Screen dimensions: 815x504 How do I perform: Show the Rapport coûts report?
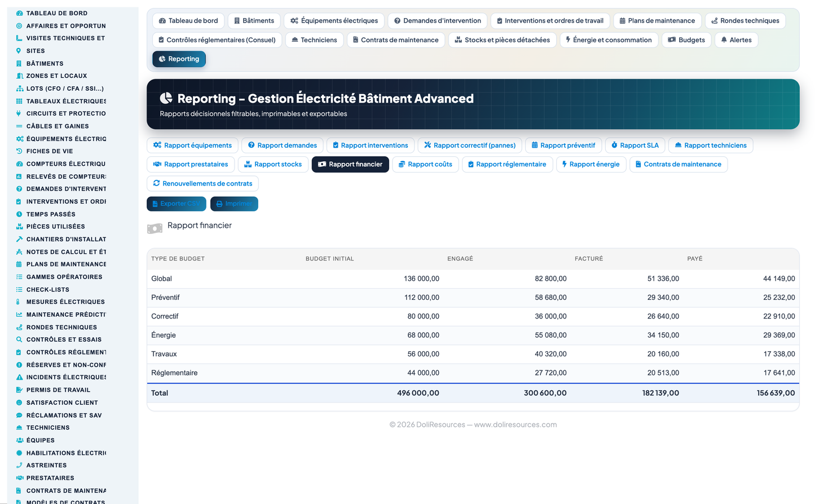point(425,165)
